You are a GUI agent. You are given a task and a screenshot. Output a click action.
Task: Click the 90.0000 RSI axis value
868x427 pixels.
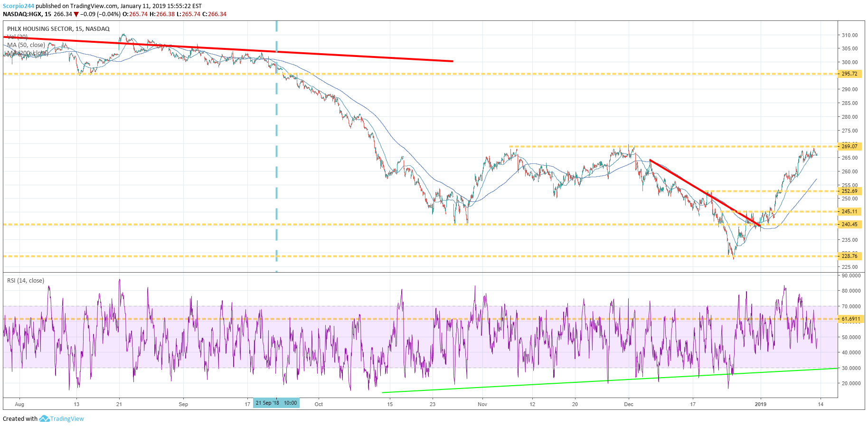pyautogui.click(x=851, y=275)
